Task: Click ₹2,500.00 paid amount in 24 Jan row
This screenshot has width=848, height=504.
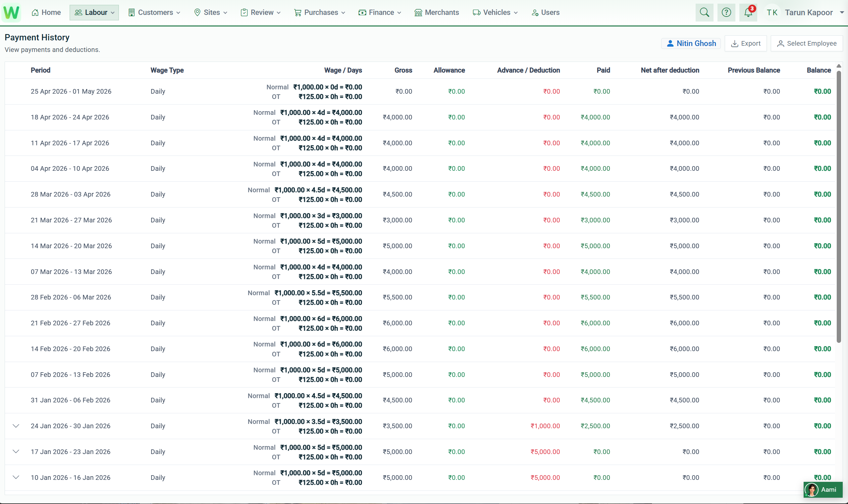Action: click(x=595, y=426)
